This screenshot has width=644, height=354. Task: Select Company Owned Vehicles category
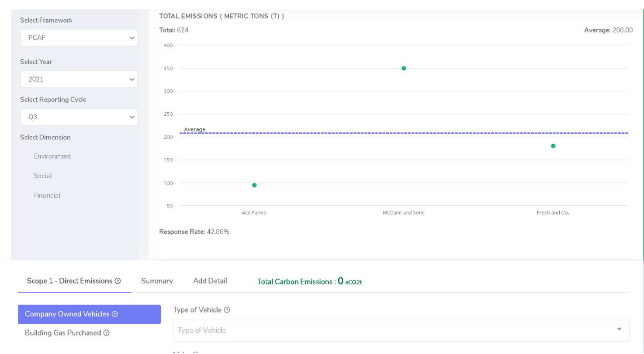[x=67, y=314]
